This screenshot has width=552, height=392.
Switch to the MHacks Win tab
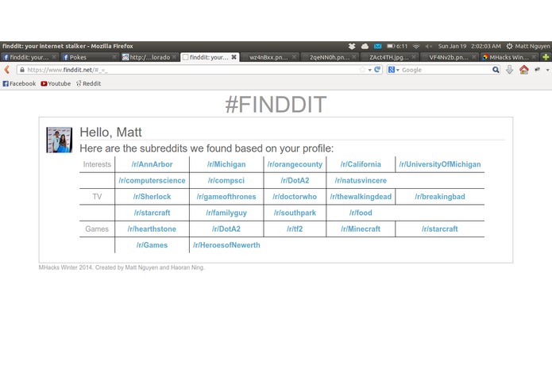(509, 57)
